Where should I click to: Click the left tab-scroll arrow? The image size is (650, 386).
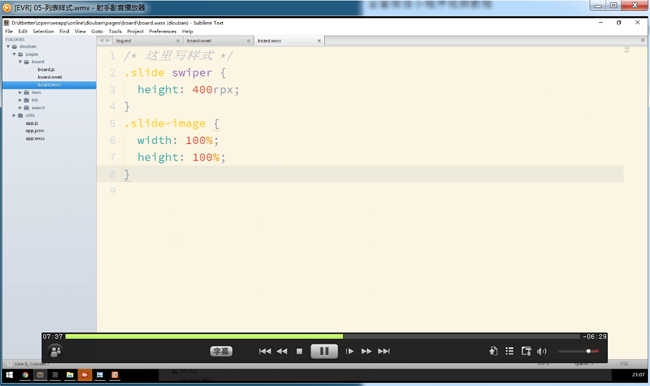[x=102, y=41]
